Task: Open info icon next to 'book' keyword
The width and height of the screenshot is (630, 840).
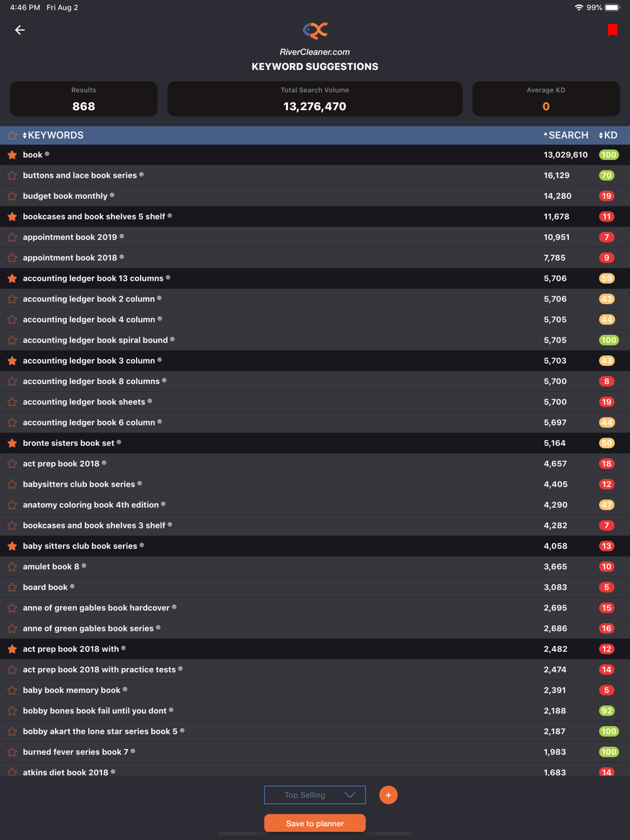Action: (47, 154)
